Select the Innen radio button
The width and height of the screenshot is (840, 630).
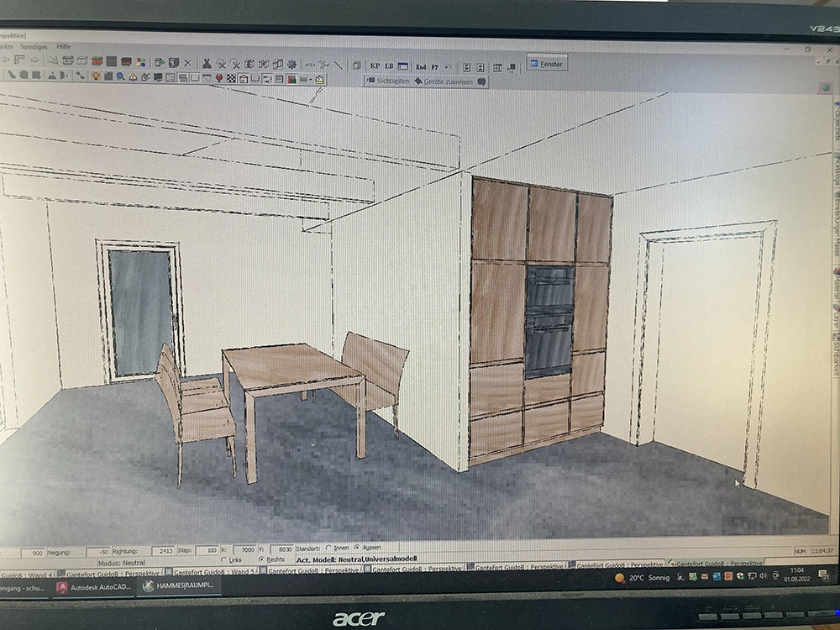pos(327,548)
